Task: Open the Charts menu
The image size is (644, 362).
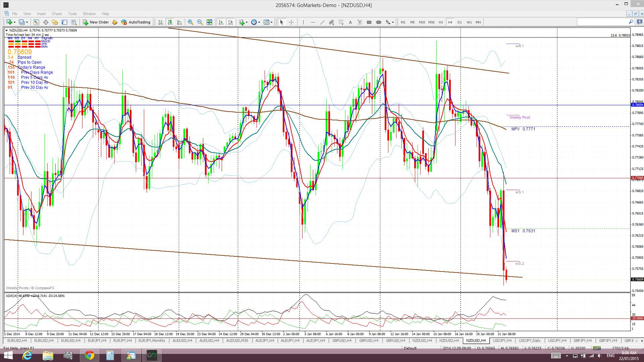Action: 56,14
